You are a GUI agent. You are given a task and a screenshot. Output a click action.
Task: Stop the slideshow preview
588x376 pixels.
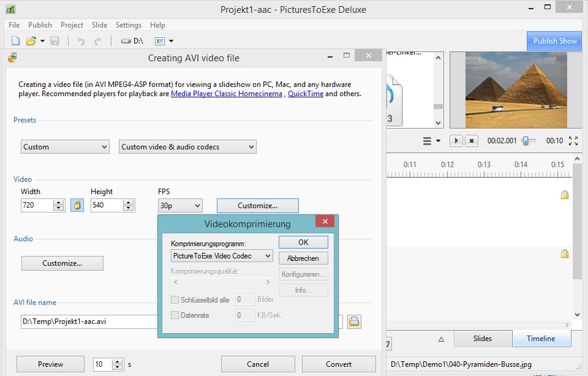pos(472,141)
